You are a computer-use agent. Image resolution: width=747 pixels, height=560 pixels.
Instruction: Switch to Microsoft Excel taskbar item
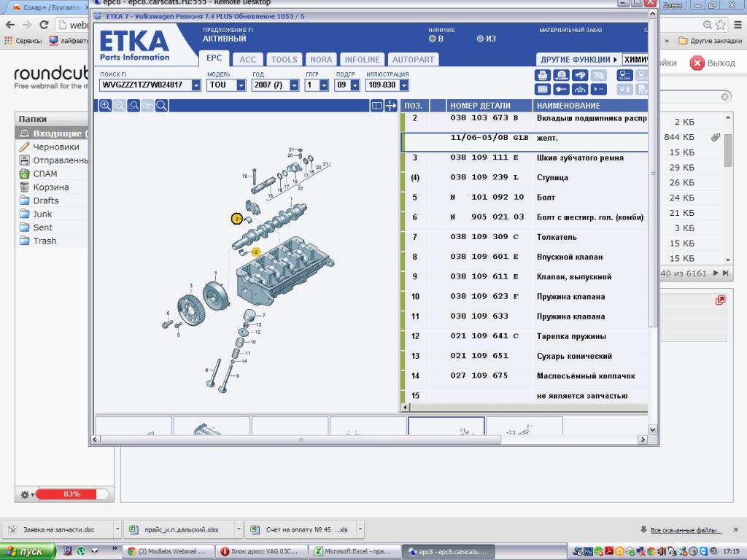(x=355, y=551)
